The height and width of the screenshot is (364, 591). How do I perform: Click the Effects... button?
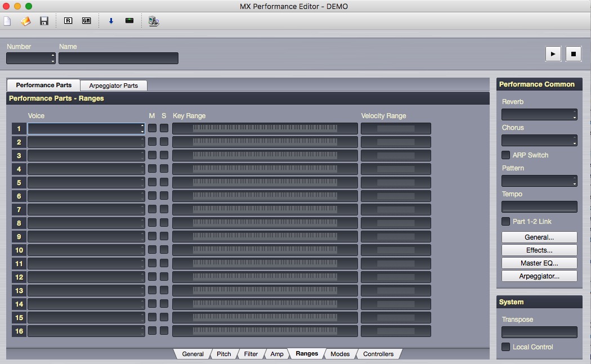coord(539,250)
